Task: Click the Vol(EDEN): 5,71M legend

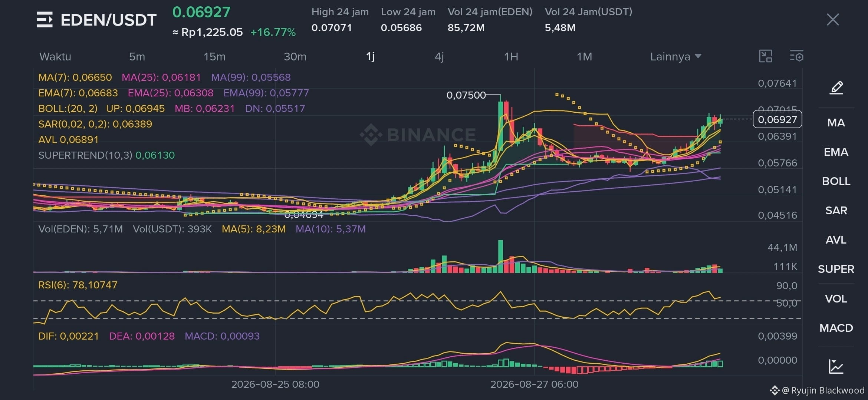Action: [x=80, y=229]
